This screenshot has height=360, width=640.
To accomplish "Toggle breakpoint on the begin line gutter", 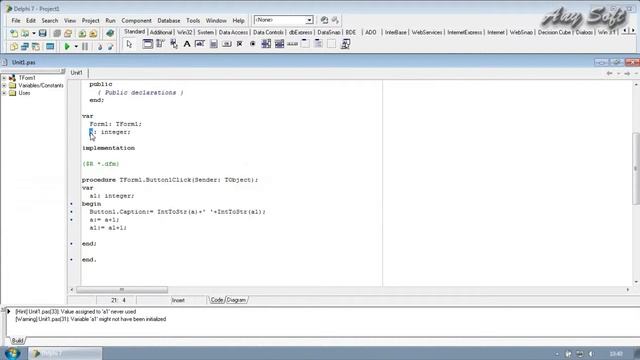I will [x=72, y=204].
